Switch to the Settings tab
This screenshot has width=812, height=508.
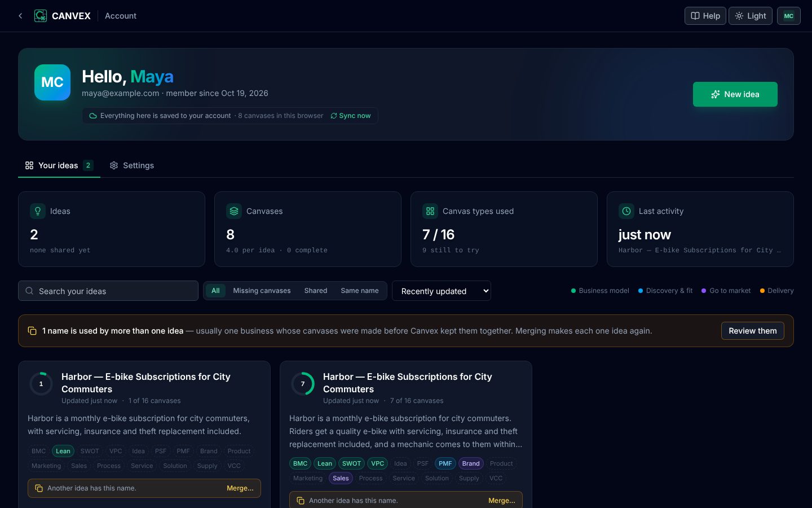click(x=131, y=165)
